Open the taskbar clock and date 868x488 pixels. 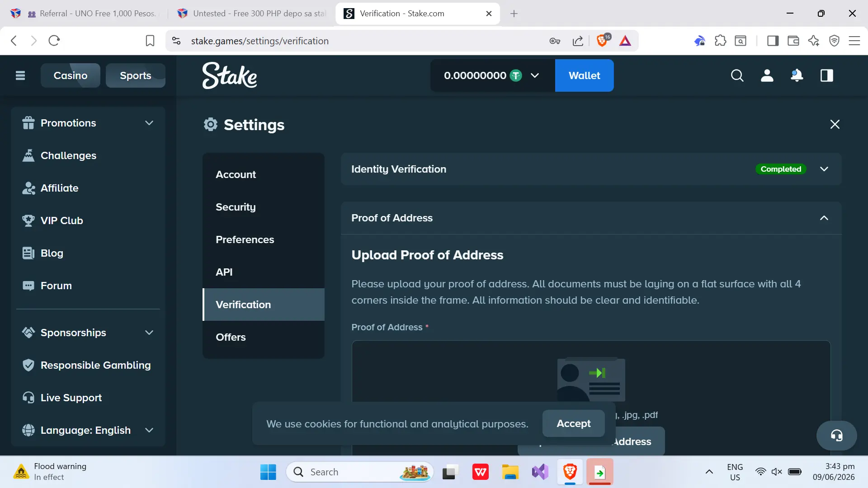pos(834,472)
